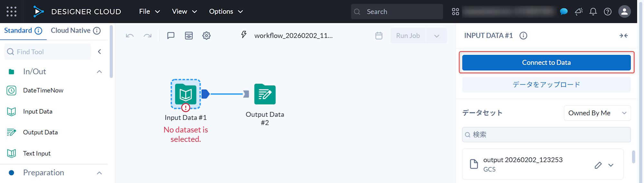Open the File menu
The width and height of the screenshot is (644, 183).
149,12
